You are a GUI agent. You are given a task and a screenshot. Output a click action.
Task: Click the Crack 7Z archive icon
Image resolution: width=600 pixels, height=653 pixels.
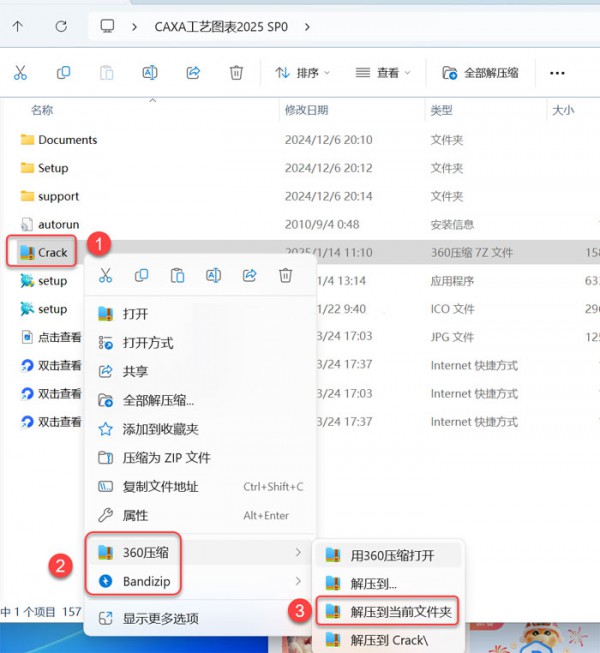[27, 252]
